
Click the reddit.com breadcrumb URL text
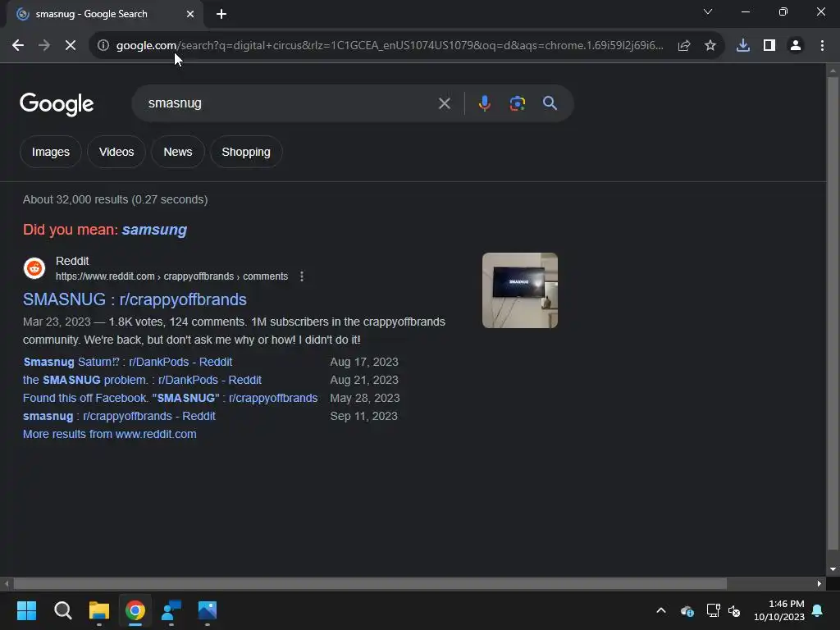click(172, 276)
